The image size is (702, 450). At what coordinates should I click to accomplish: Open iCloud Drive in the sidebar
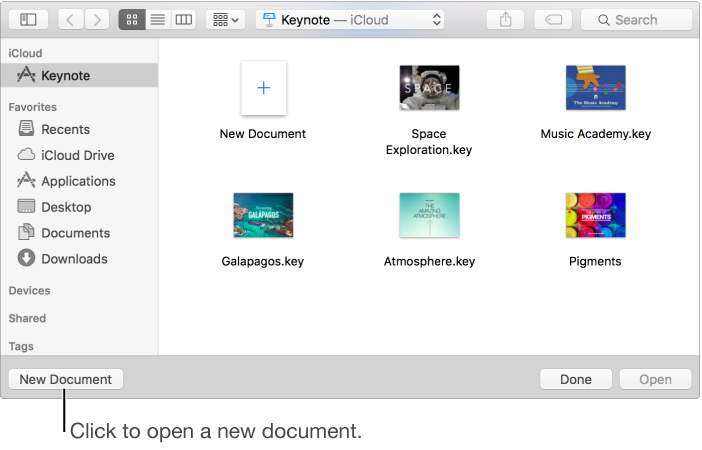[79, 155]
